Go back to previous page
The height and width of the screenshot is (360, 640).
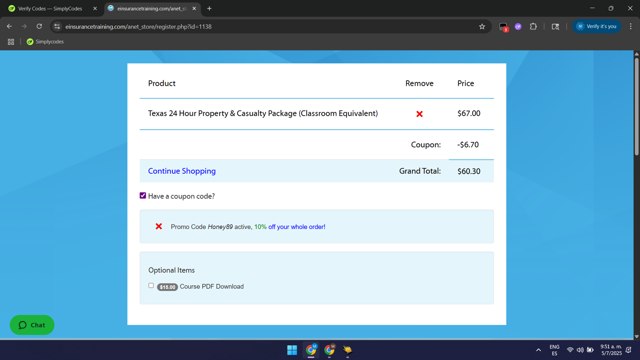9,27
